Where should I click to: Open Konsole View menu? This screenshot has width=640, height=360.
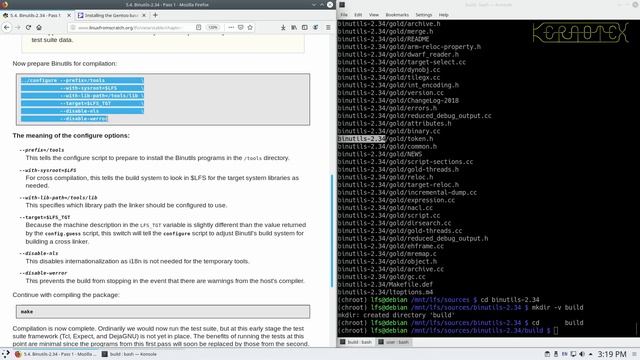click(373, 15)
